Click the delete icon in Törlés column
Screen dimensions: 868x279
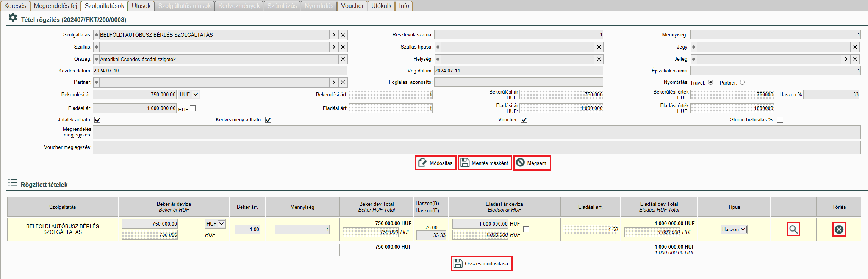tap(839, 229)
